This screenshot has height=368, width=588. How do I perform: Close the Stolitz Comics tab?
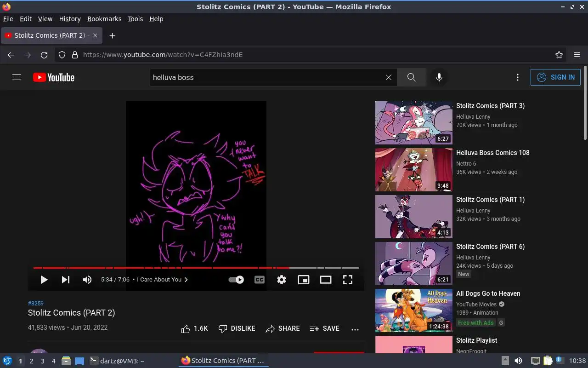pyautogui.click(x=95, y=35)
